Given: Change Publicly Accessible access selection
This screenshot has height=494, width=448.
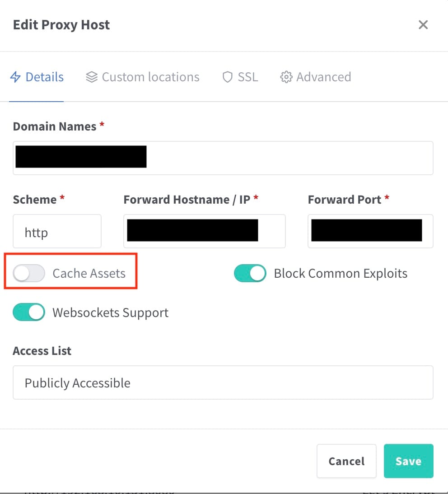Looking at the screenshot, I should tap(223, 382).
